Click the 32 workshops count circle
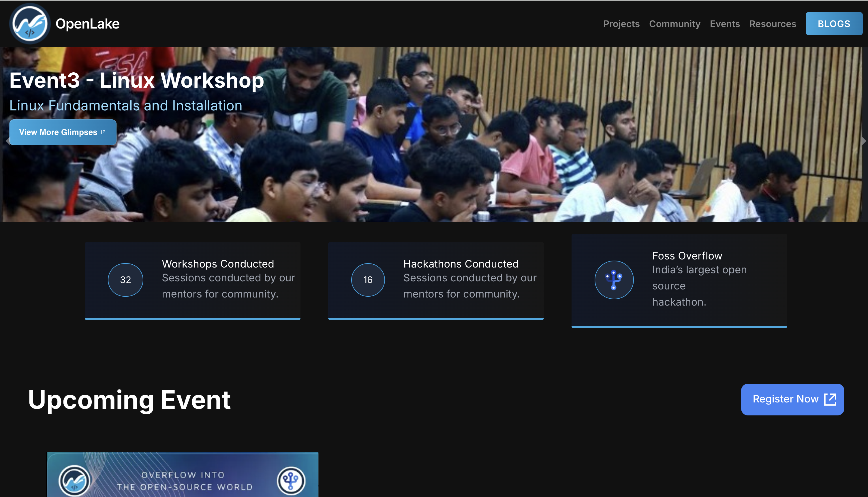Screen dimensions: 868x497 (x=125, y=280)
